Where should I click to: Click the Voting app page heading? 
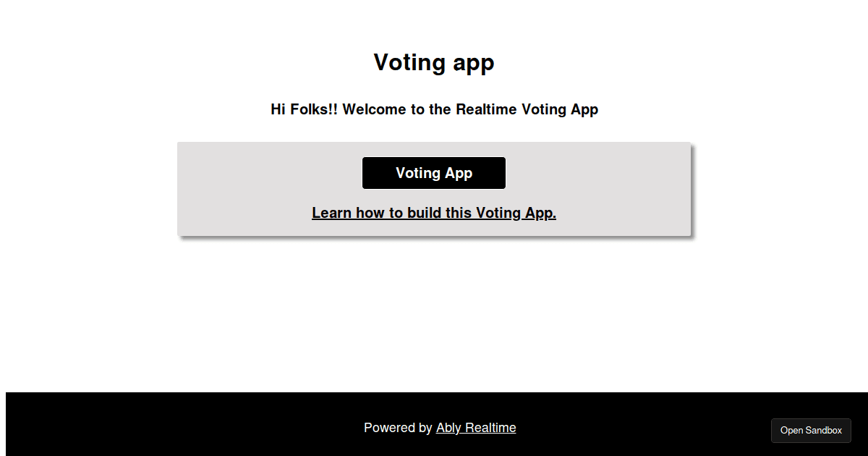[x=433, y=63]
